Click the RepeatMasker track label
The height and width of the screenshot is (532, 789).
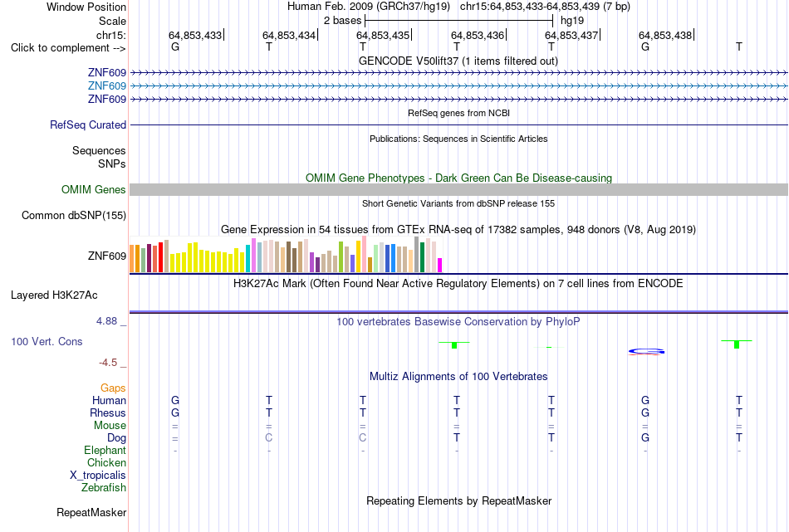pyautogui.click(x=91, y=512)
